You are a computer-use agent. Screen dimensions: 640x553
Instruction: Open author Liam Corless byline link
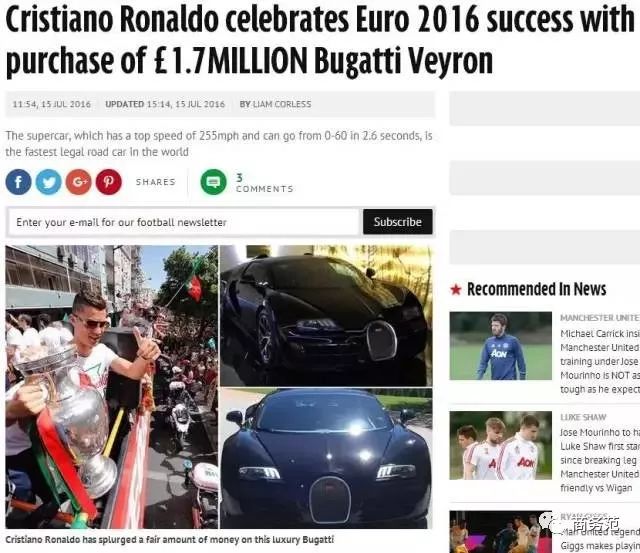[276, 104]
